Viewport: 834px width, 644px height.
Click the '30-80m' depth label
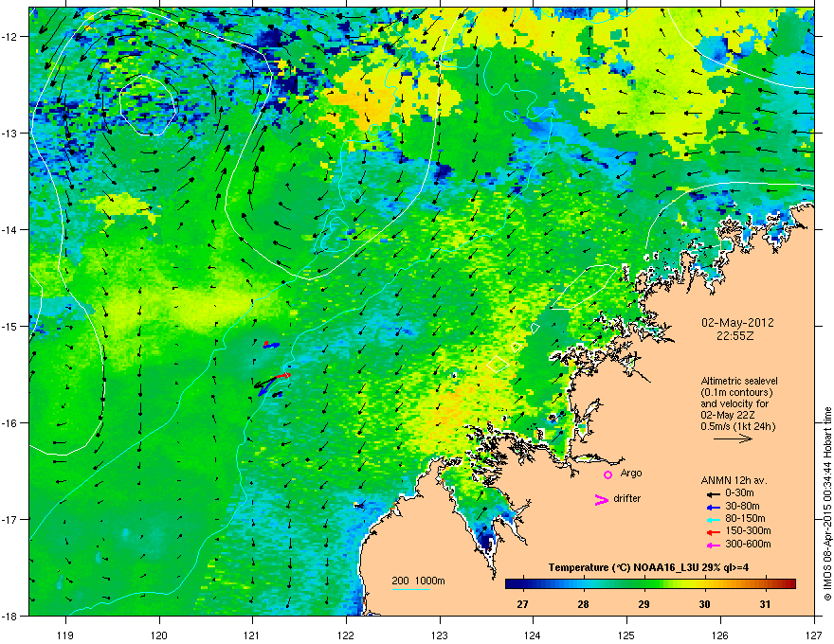point(742,506)
